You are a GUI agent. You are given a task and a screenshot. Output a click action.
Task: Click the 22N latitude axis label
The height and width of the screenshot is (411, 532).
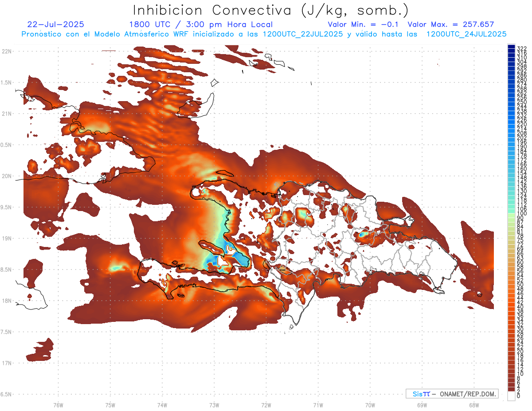(7, 51)
